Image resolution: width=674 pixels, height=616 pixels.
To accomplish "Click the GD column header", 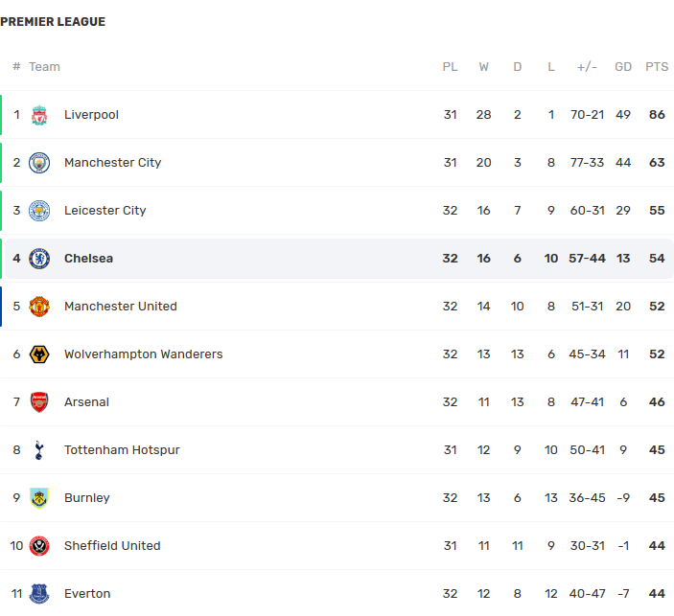I will pos(623,67).
